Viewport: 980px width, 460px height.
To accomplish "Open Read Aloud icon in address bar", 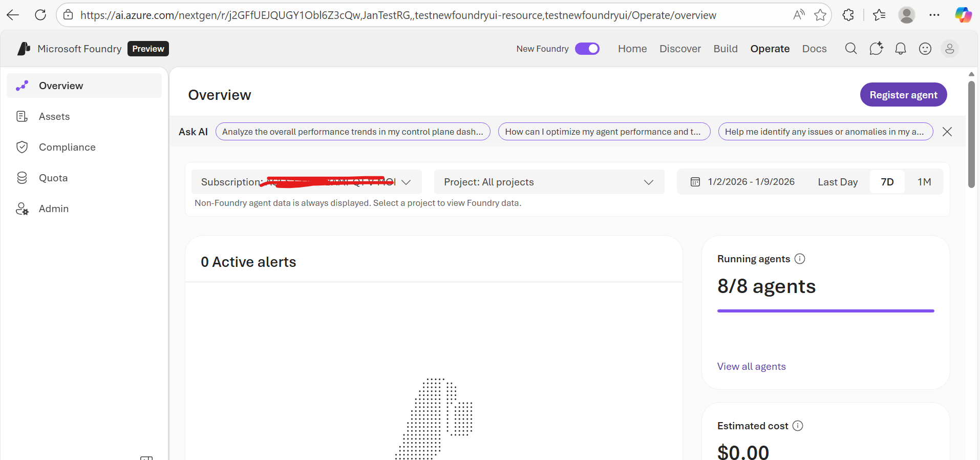I will [799, 15].
